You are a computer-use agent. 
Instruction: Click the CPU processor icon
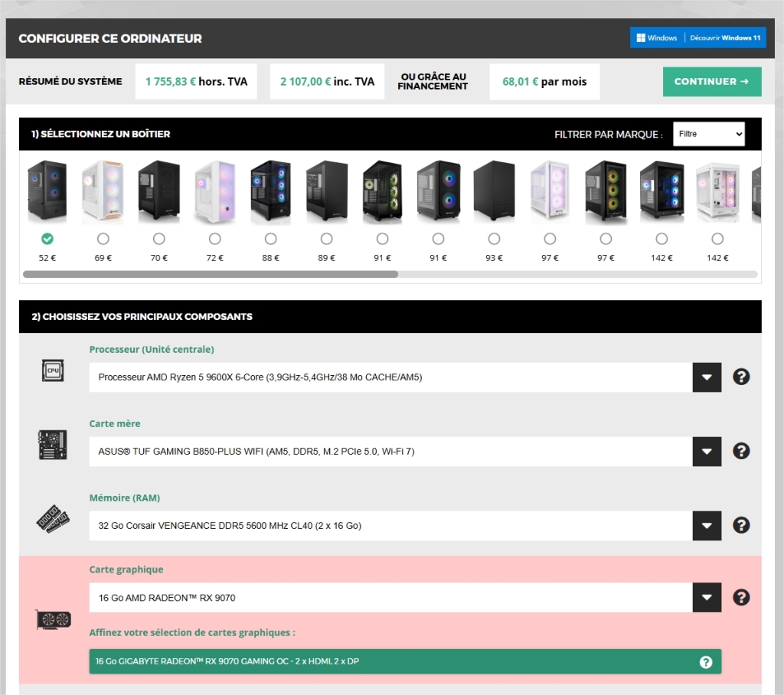[x=53, y=370]
